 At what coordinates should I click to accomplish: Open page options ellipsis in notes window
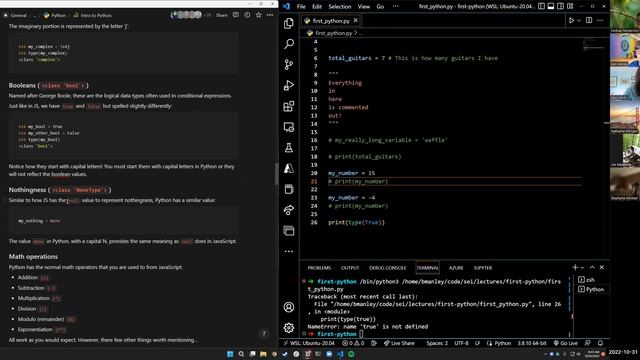(x=270, y=15)
